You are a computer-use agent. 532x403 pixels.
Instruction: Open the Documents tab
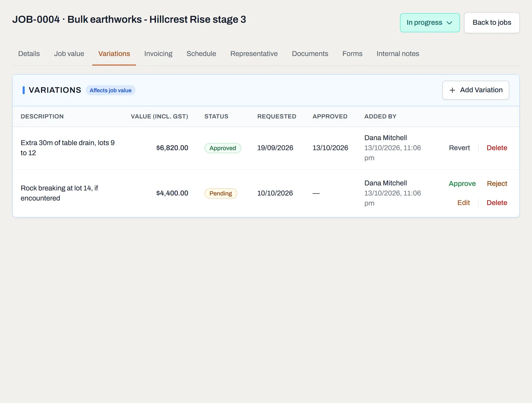310,54
